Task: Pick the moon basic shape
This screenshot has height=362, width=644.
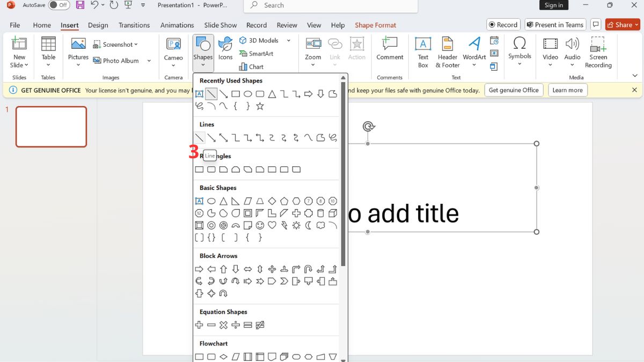Action: [309, 225]
